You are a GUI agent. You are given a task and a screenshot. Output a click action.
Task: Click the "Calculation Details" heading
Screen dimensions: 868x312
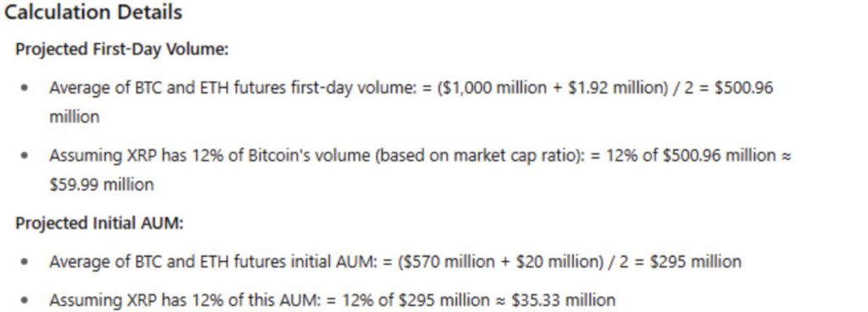click(93, 12)
